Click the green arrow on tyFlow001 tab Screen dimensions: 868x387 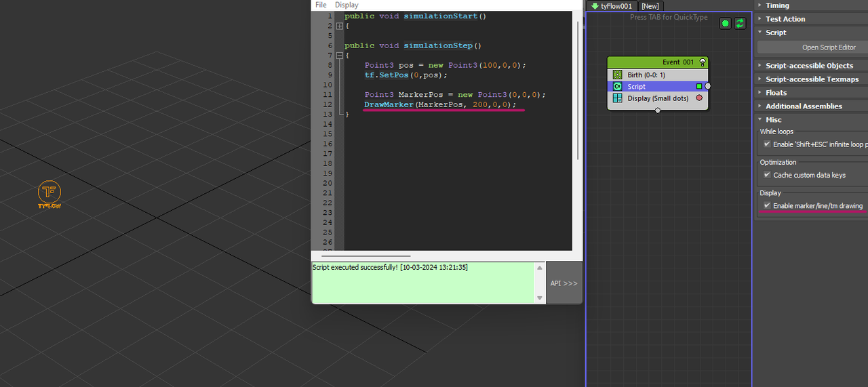pyautogui.click(x=595, y=6)
